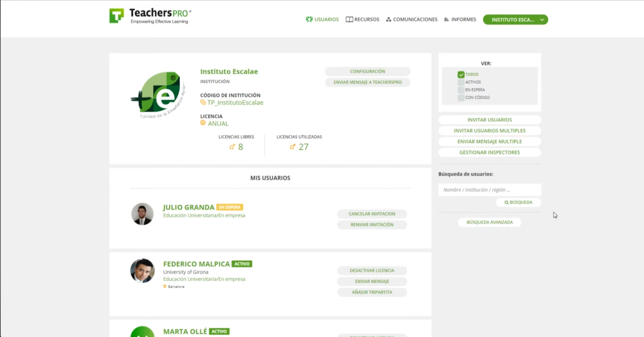Screen dimensions: 644x337
Task: Click the Usuarios people icon
Action: coord(309,19)
